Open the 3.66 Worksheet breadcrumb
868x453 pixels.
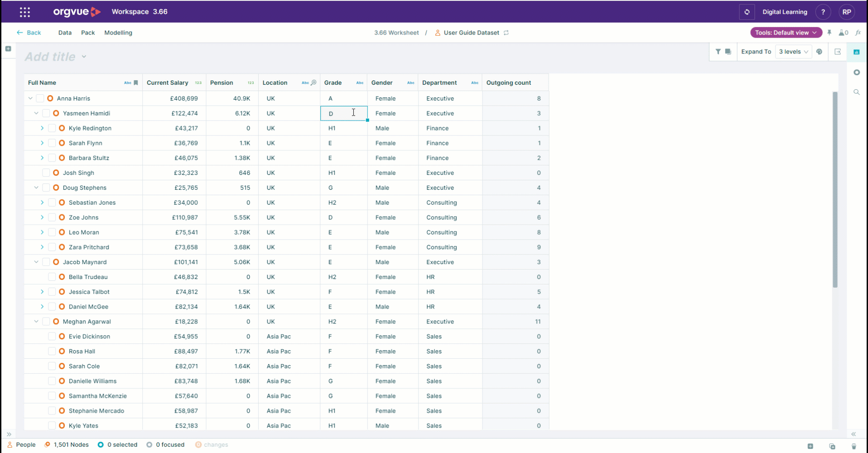coord(396,33)
